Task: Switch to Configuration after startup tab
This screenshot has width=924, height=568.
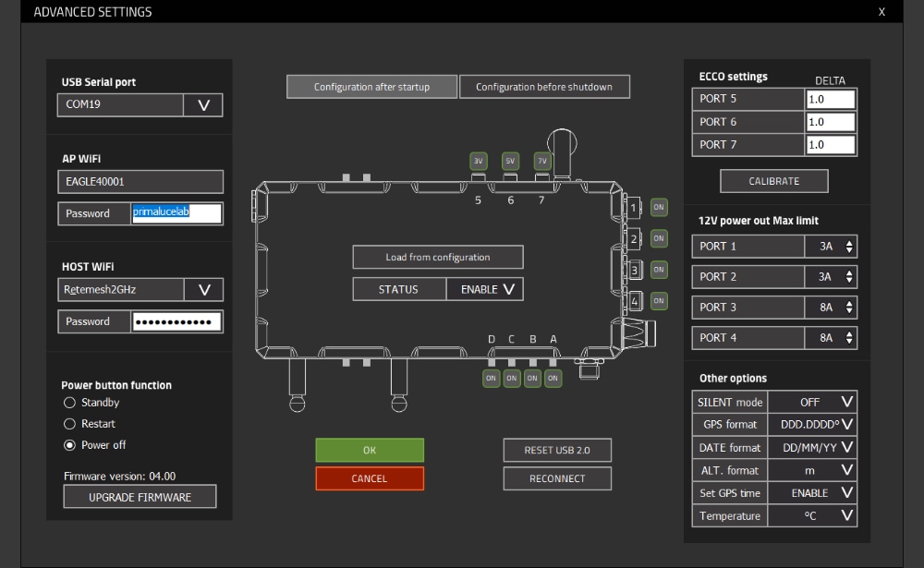Action: point(371,86)
